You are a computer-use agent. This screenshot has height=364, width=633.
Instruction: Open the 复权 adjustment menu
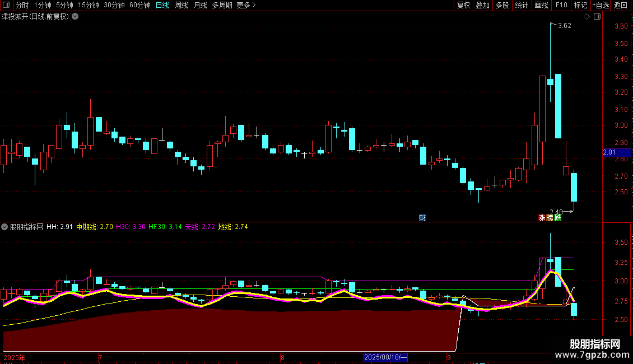click(463, 5)
